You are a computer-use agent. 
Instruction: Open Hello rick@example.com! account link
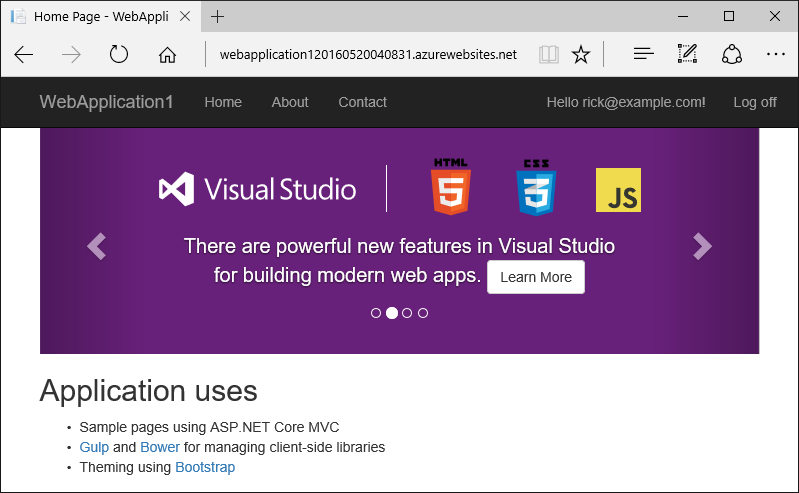(x=626, y=102)
